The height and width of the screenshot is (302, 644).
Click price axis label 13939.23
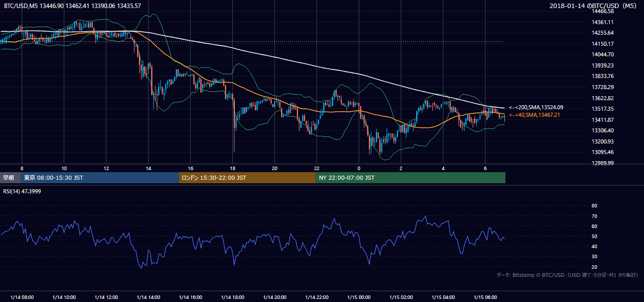pos(603,65)
